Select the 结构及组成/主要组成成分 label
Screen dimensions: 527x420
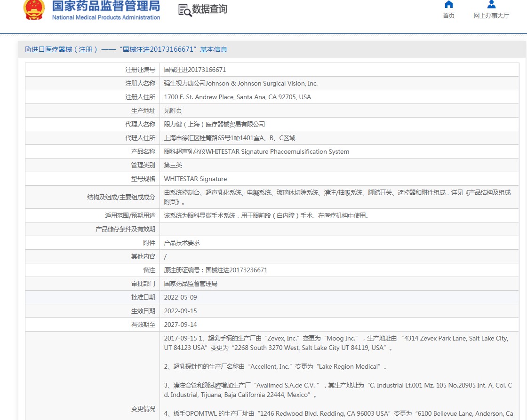tap(121, 197)
